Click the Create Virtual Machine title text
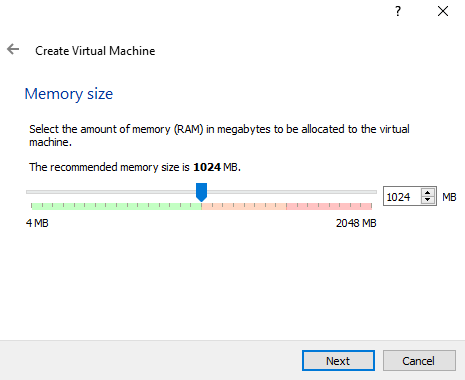This screenshot has width=465, height=380. 95,51
